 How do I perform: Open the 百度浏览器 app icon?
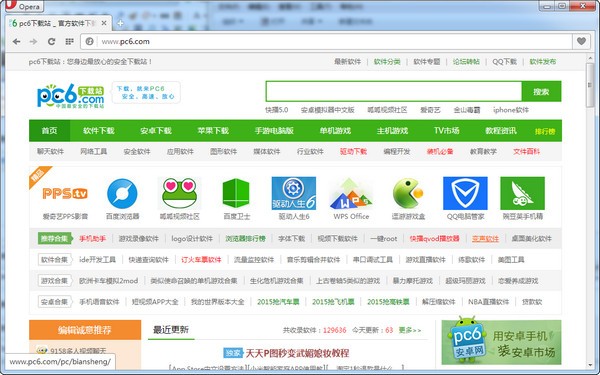click(x=122, y=194)
